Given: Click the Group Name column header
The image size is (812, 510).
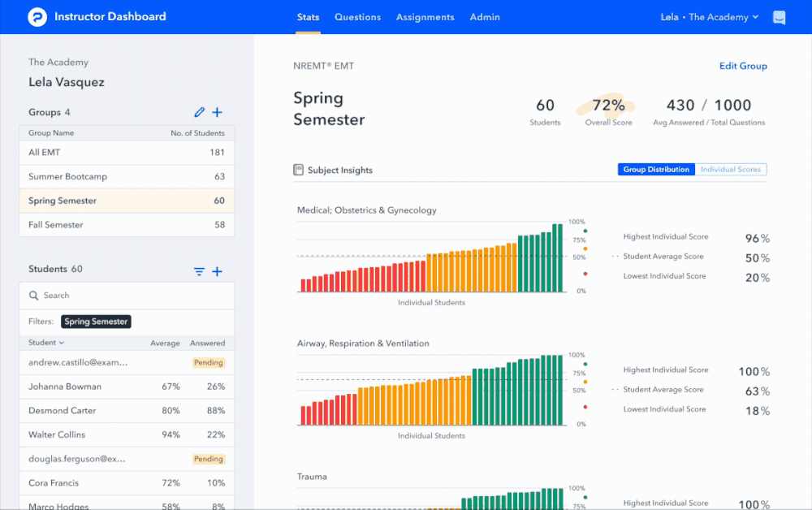Looking at the screenshot, I should [51, 133].
